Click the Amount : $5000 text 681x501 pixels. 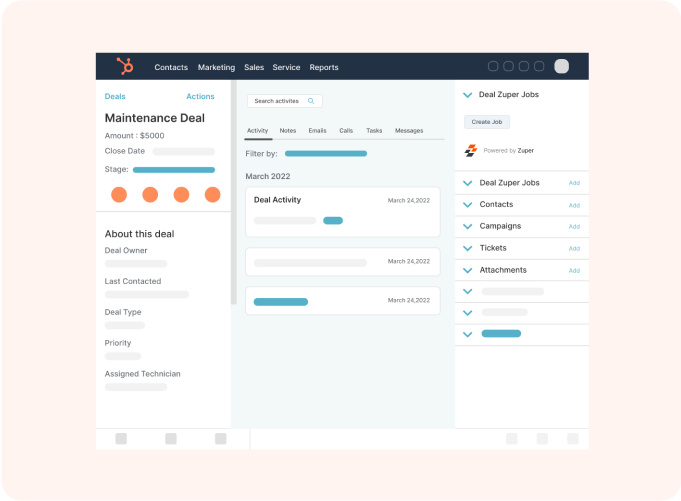point(135,136)
